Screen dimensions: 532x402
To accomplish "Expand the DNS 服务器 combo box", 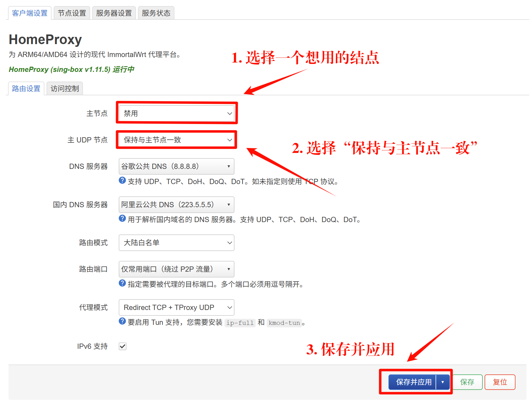I will 176,166.
